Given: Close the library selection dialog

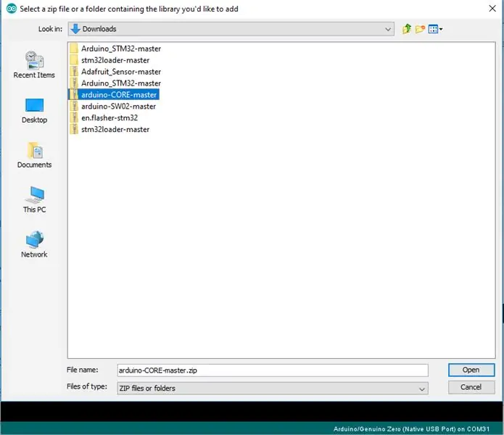Looking at the screenshot, I should click(492, 9).
